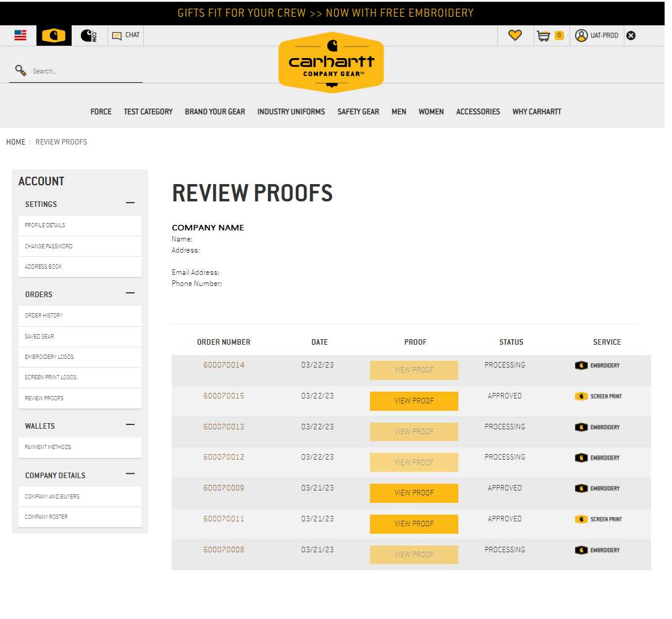Go to Home breadcrumb
Image resolution: width=672 pixels, height=619 pixels.
click(x=15, y=142)
